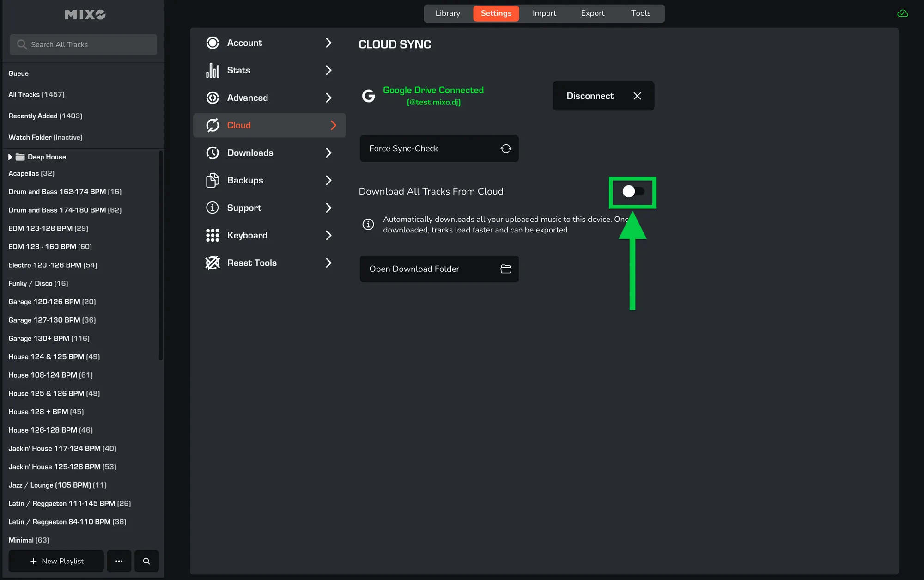Disconnect Google Drive
The image size is (924, 580).
point(603,96)
